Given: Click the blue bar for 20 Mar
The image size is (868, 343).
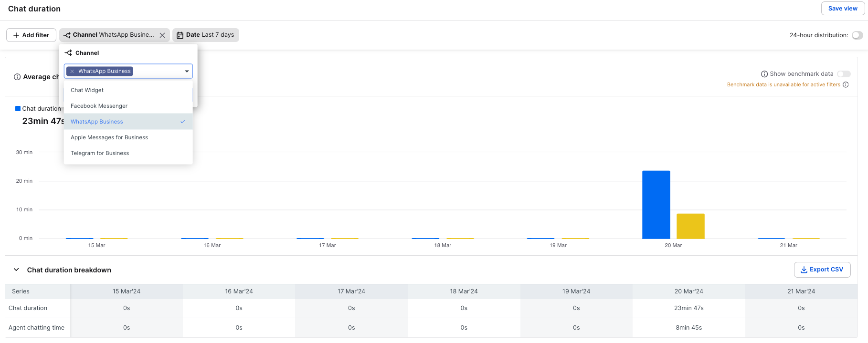Looking at the screenshot, I should point(656,205).
